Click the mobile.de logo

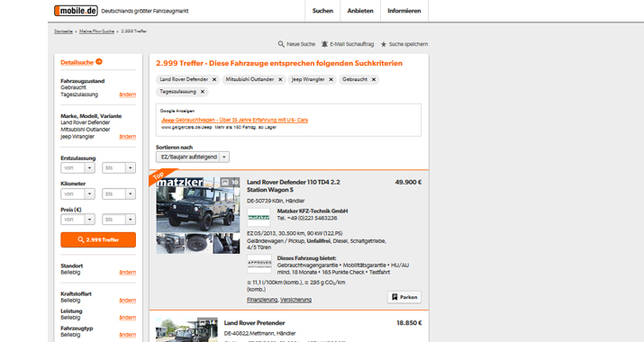(x=76, y=11)
